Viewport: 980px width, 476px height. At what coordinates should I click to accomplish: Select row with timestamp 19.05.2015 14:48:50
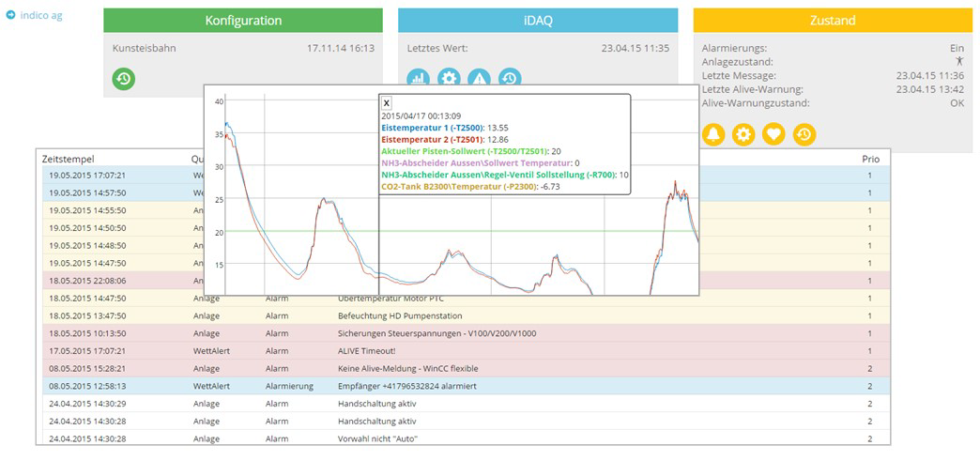pos(467,246)
